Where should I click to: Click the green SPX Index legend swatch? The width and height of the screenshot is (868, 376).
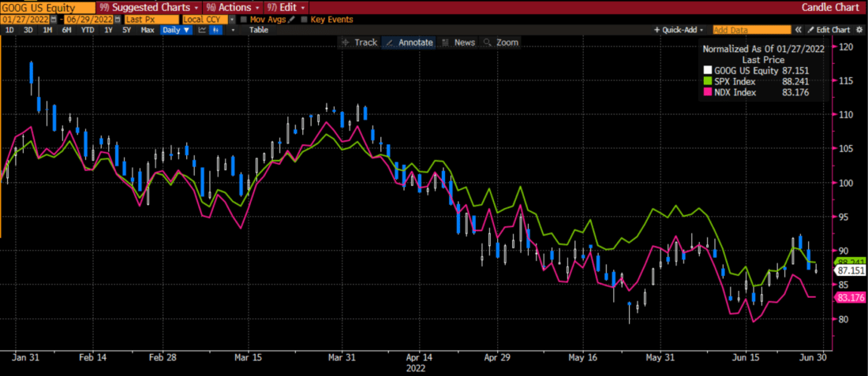[x=707, y=81]
